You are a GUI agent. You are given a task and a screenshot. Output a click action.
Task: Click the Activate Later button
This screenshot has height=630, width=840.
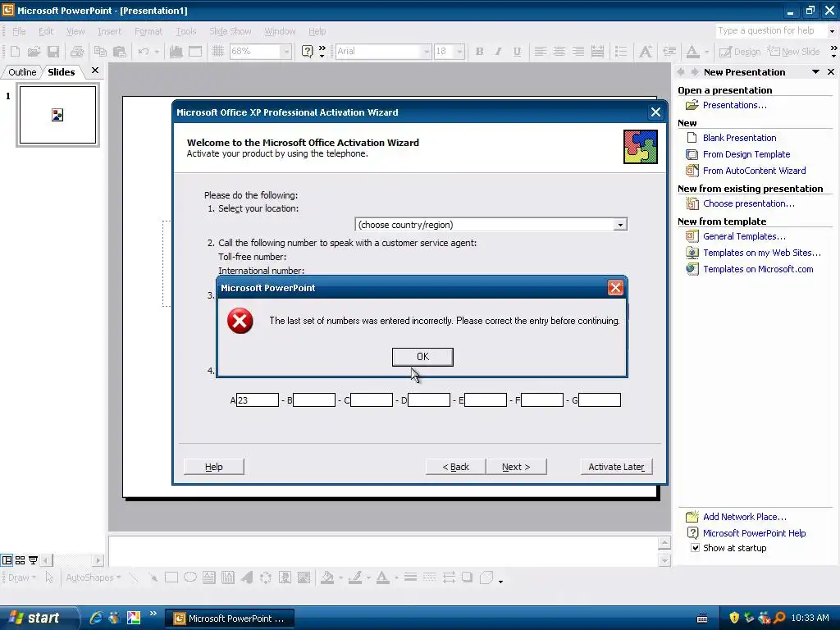(616, 467)
